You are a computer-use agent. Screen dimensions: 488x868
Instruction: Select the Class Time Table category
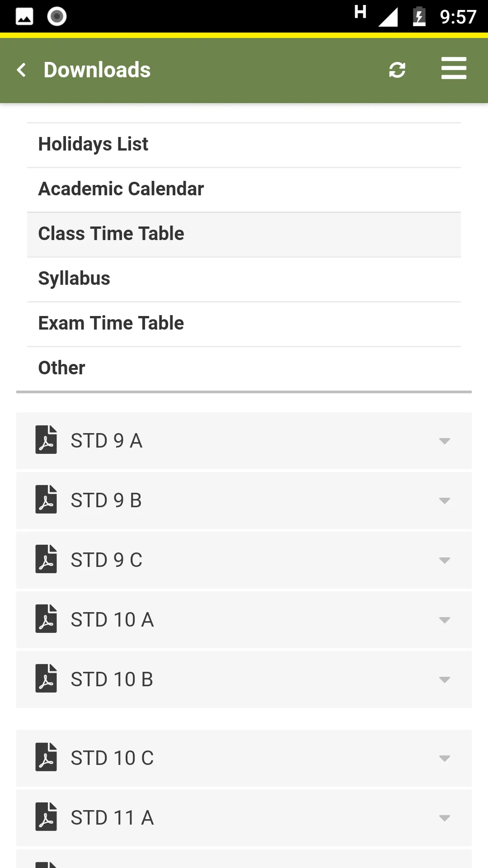coord(244,235)
